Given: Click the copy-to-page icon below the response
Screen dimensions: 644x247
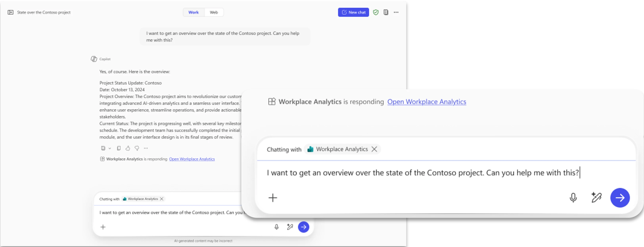Looking at the screenshot, I should coord(103,148).
